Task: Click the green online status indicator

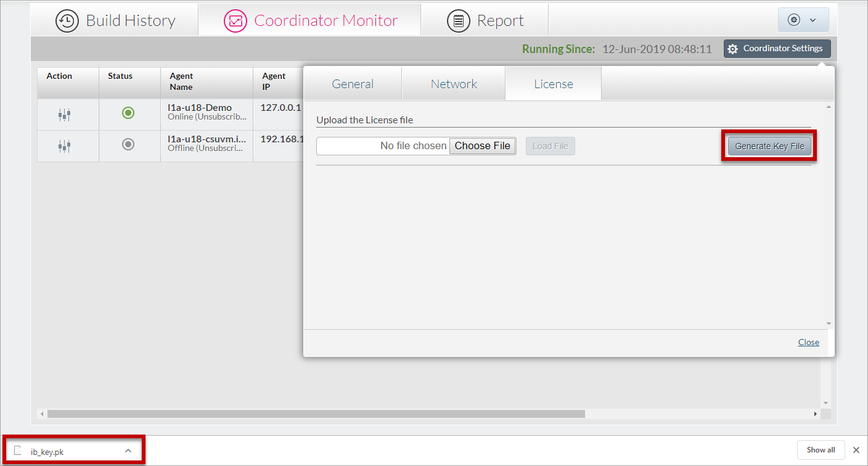Action: [x=128, y=113]
